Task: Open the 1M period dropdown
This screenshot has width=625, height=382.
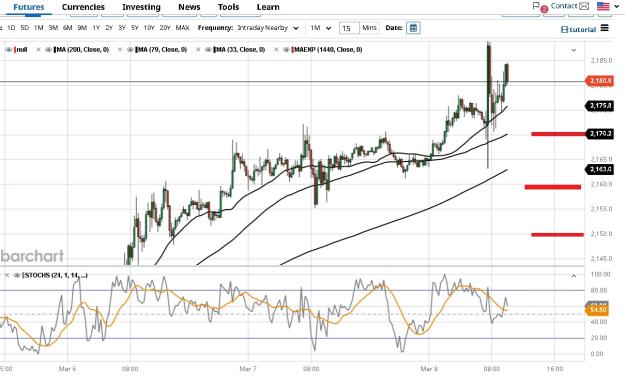Action: (x=320, y=28)
